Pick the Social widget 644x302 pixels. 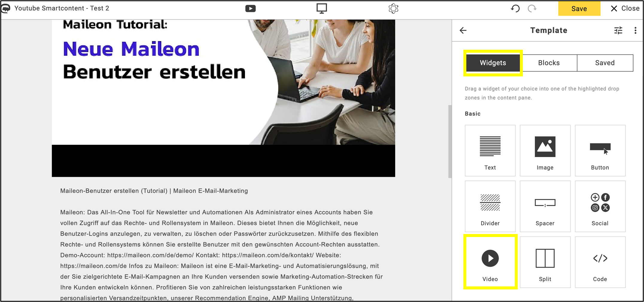point(600,206)
